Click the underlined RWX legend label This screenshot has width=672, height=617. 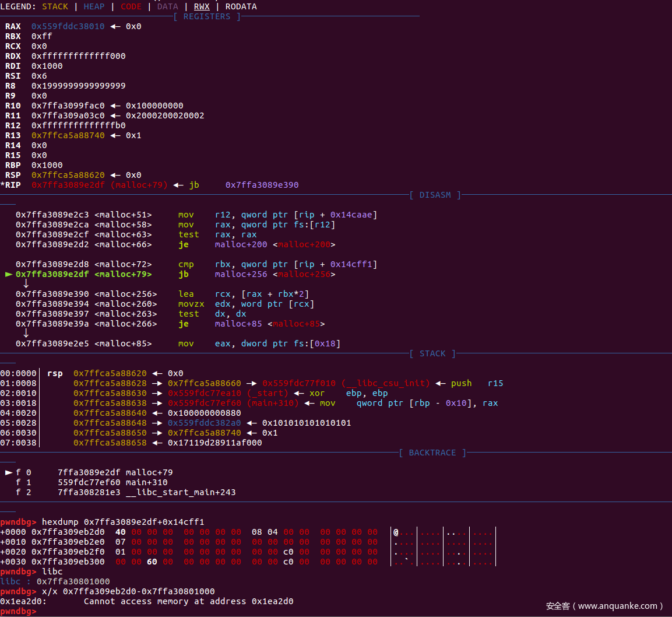[202, 6]
